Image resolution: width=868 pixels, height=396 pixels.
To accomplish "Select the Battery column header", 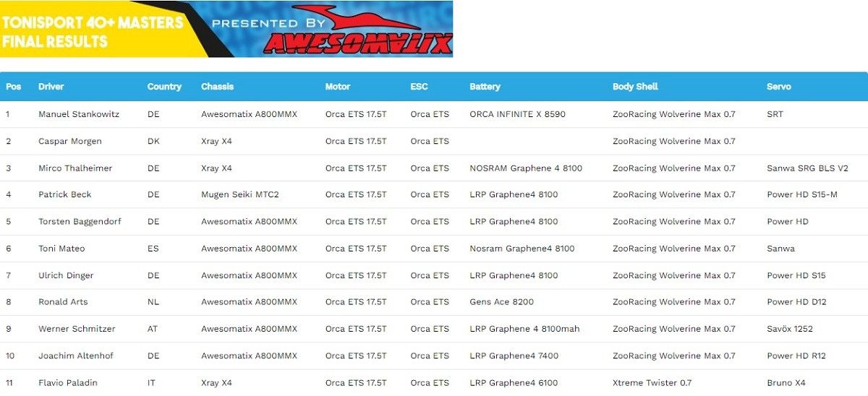I will (x=485, y=87).
